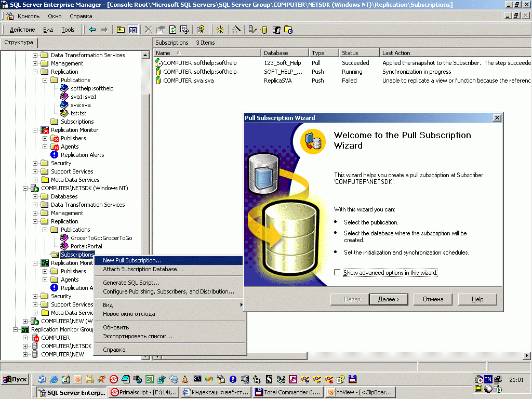Click Отмена to cancel the wizard
532x399 pixels.
point(433,299)
